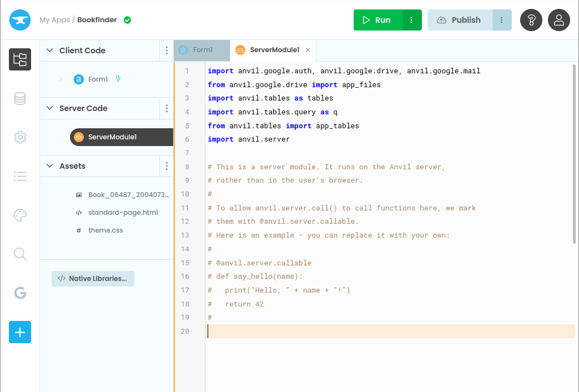This screenshot has width=579, height=392.
Task: Collapse the Server Code section
Action: pyautogui.click(x=49, y=108)
